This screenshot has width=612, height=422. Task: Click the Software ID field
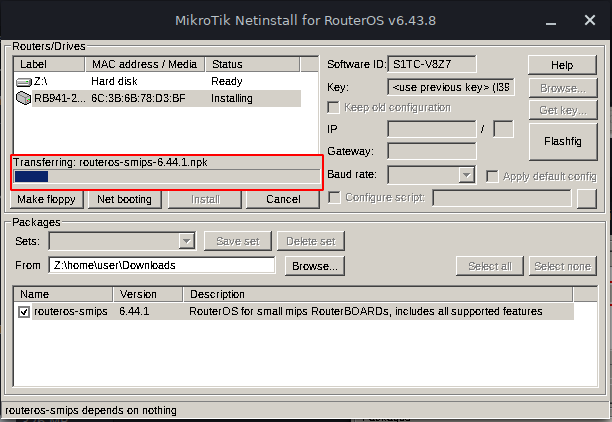click(x=432, y=64)
